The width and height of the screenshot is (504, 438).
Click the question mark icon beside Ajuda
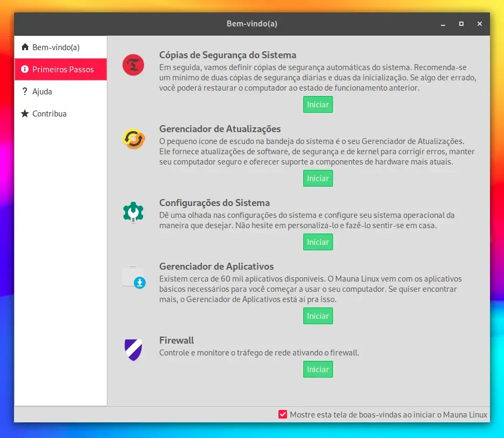[x=25, y=91]
